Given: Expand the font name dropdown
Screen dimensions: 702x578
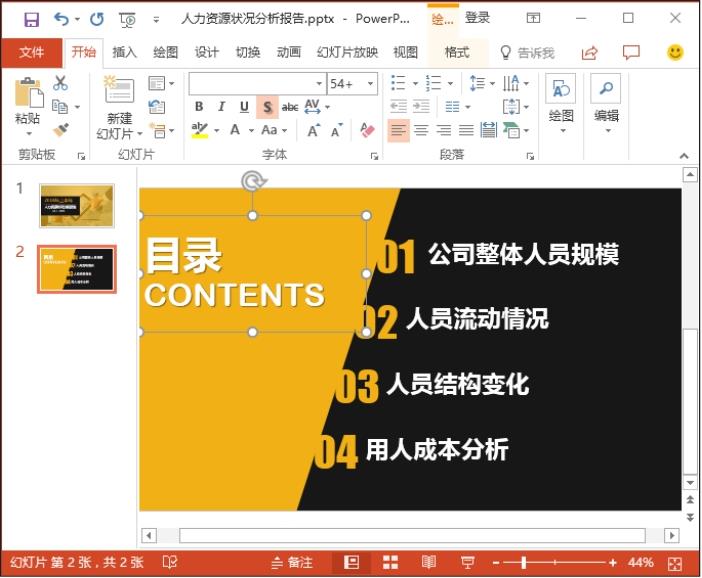Looking at the screenshot, I should pyautogui.click(x=319, y=84).
